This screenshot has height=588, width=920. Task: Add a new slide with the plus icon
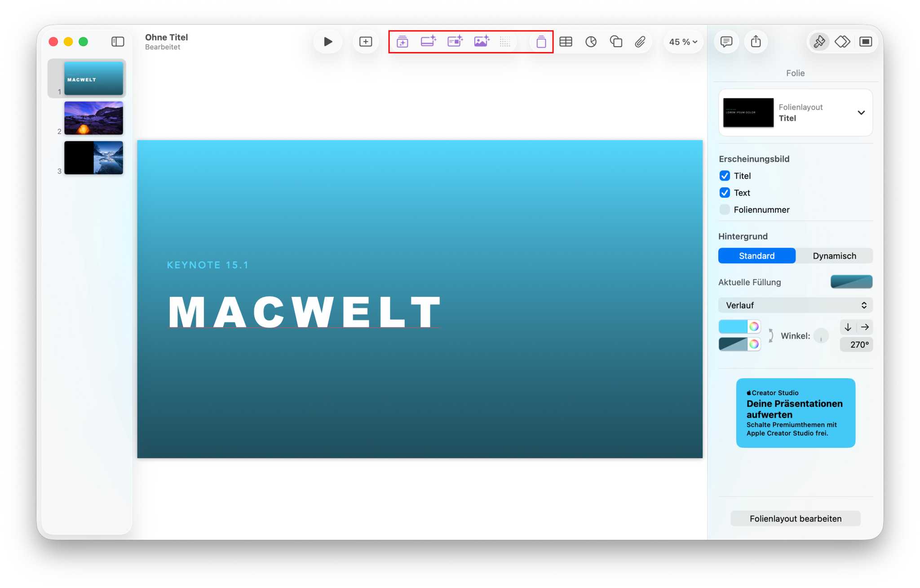pyautogui.click(x=366, y=42)
